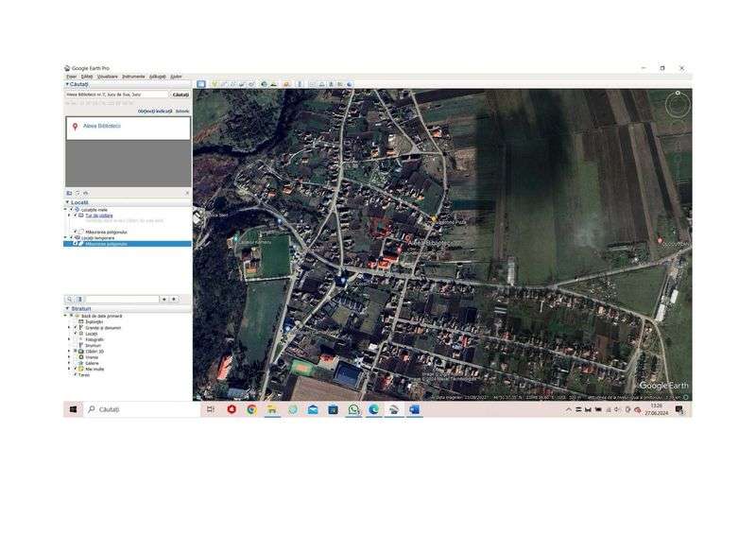756x535 pixels.
Task: Expand the Granițe și denumiri layer
Action: 69,328
